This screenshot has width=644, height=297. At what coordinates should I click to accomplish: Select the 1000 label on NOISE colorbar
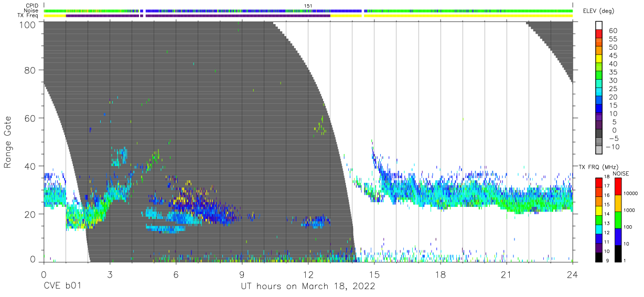pos(630,211)
